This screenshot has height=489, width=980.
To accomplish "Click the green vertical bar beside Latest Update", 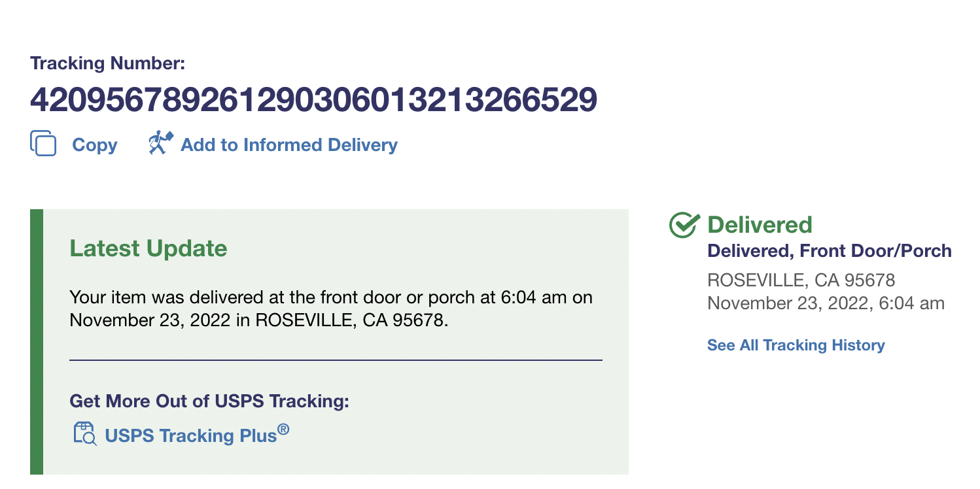I will (x=37, y=341).
